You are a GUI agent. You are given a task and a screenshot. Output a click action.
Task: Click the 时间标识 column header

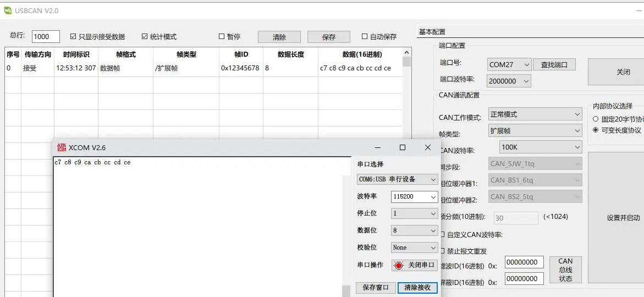point(76,54)
